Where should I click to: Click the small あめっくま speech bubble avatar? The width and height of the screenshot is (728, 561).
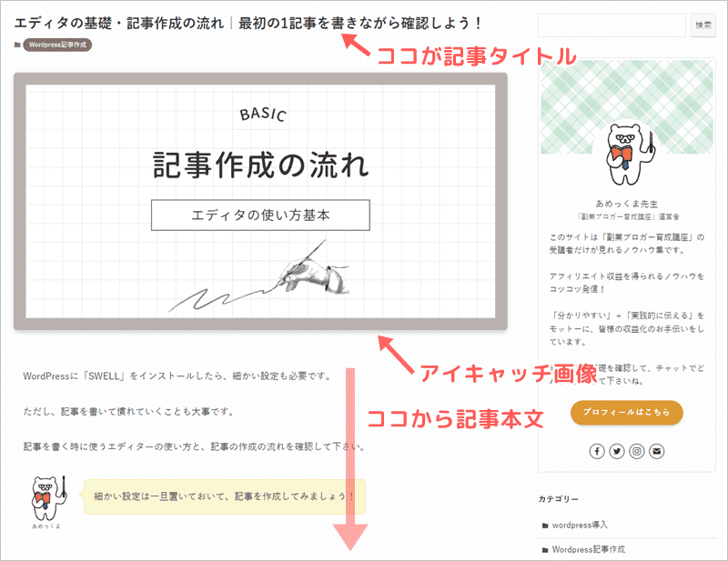point(45,496)
